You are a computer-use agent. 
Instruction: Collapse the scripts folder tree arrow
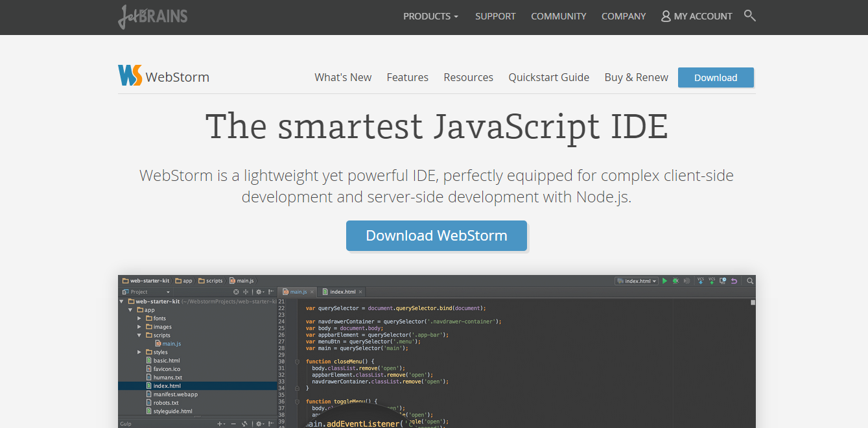(139, 335)
